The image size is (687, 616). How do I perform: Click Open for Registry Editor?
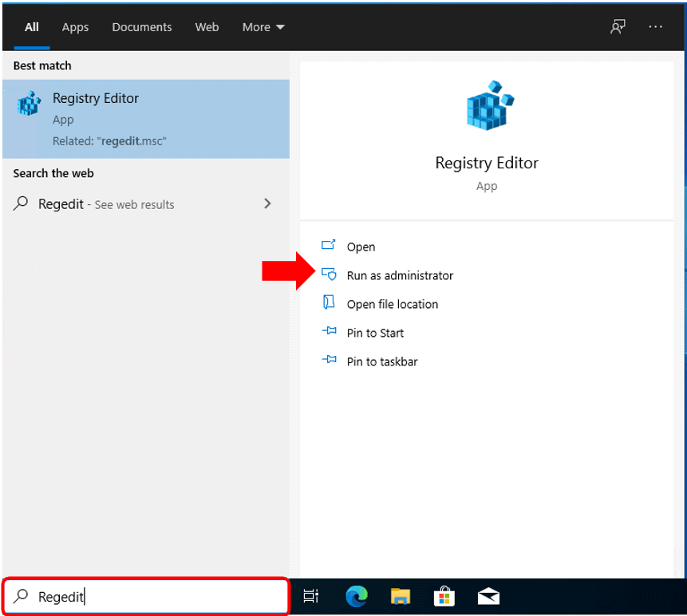click(361, 247)
